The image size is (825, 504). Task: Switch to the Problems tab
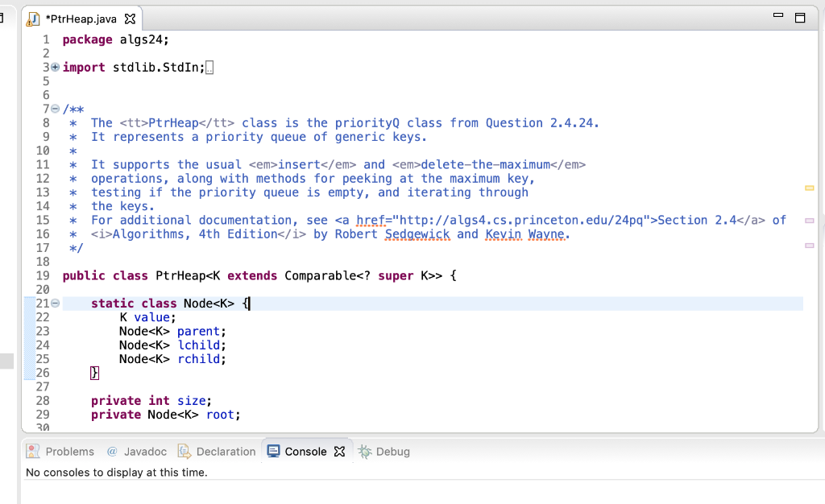tap(69, 451)
